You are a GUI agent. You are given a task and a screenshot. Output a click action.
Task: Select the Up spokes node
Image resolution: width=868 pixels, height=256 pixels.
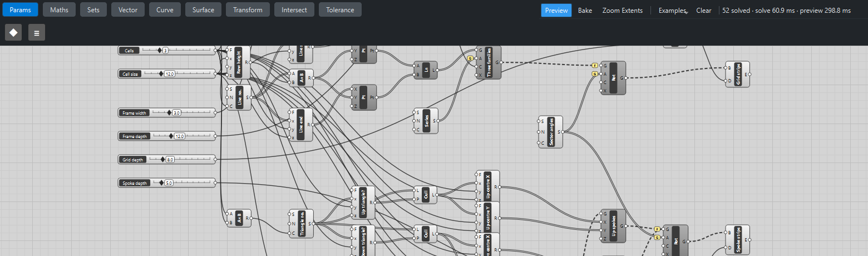coord(613,226)
